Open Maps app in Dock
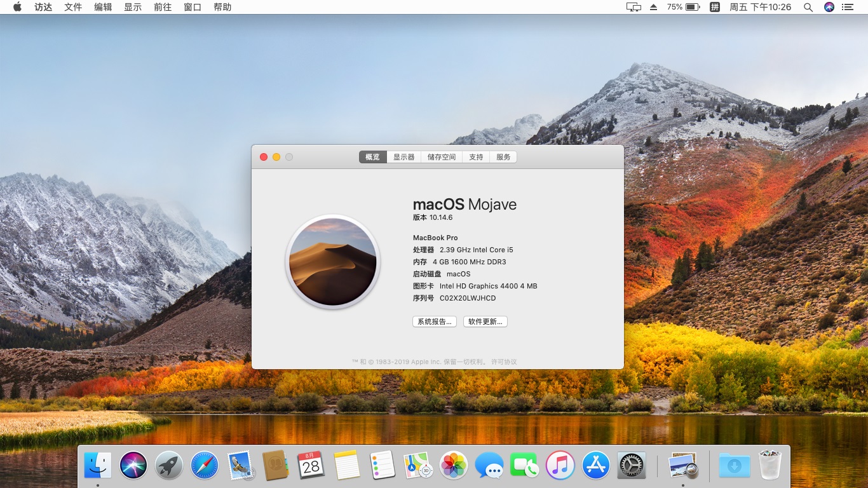This screenshot has width=868, height=488. coord(418,466)
